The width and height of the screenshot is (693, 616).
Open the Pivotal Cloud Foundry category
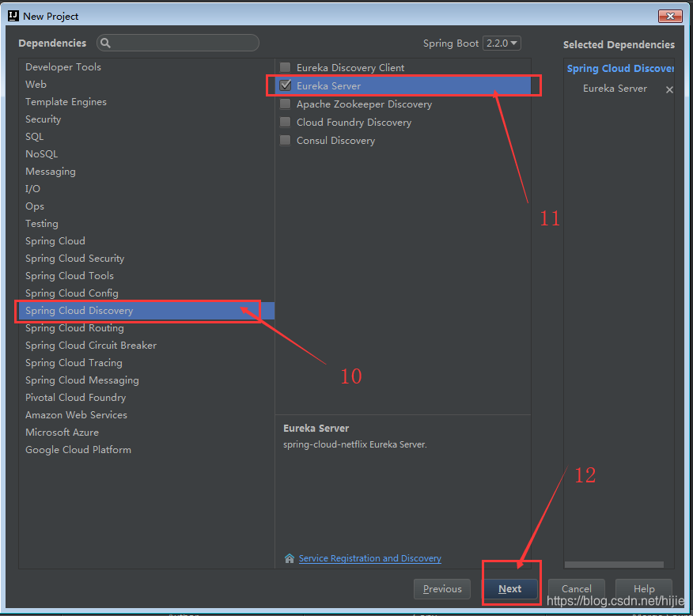click(x=146, y=397)
